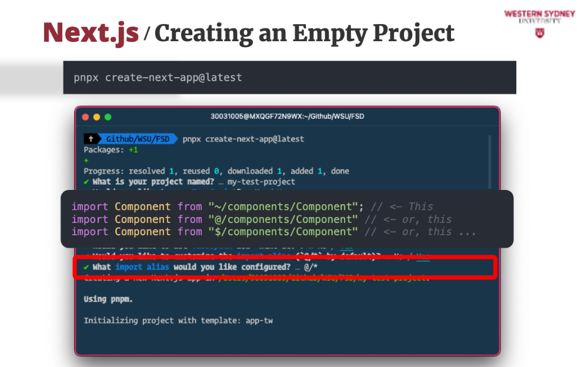Click the pnpx create-next-app@latest code block
588x367 pixels.
click(289, 78)
